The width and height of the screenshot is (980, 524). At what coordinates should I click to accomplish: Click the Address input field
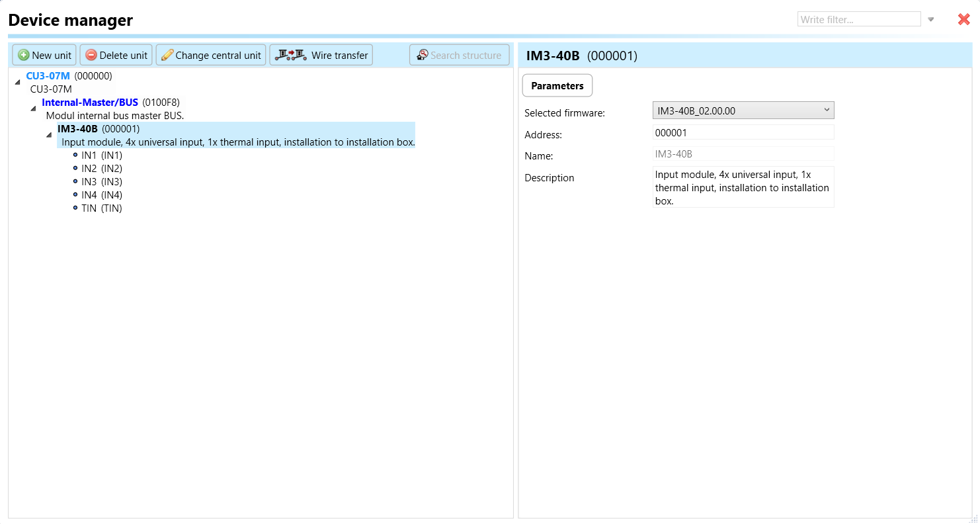(743, 133)
